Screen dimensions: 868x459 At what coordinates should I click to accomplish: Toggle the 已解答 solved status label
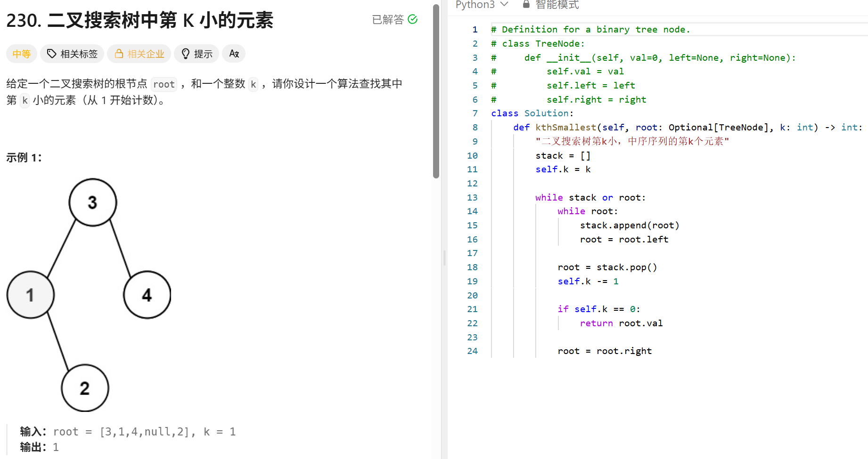387,19
